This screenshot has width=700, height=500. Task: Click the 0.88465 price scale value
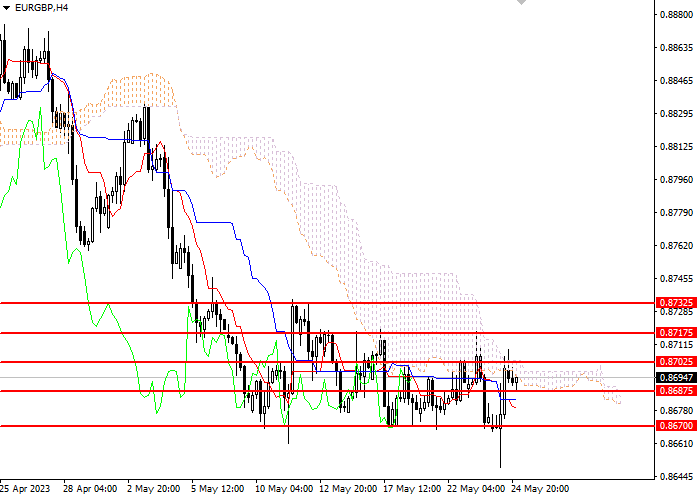676,81
